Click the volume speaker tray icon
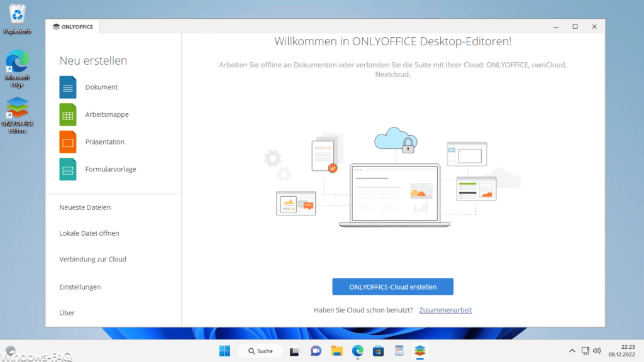The height and width of the screenshot is (362, 644). 597,351
